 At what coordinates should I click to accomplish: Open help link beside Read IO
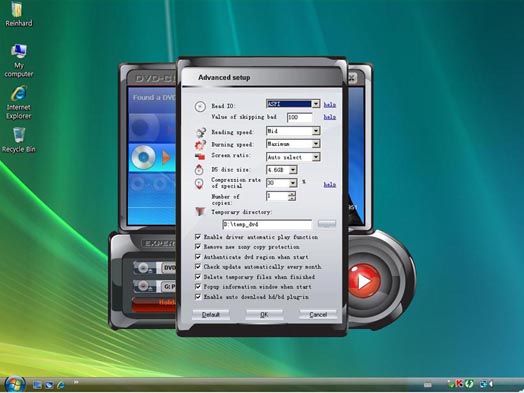(330, 105)
